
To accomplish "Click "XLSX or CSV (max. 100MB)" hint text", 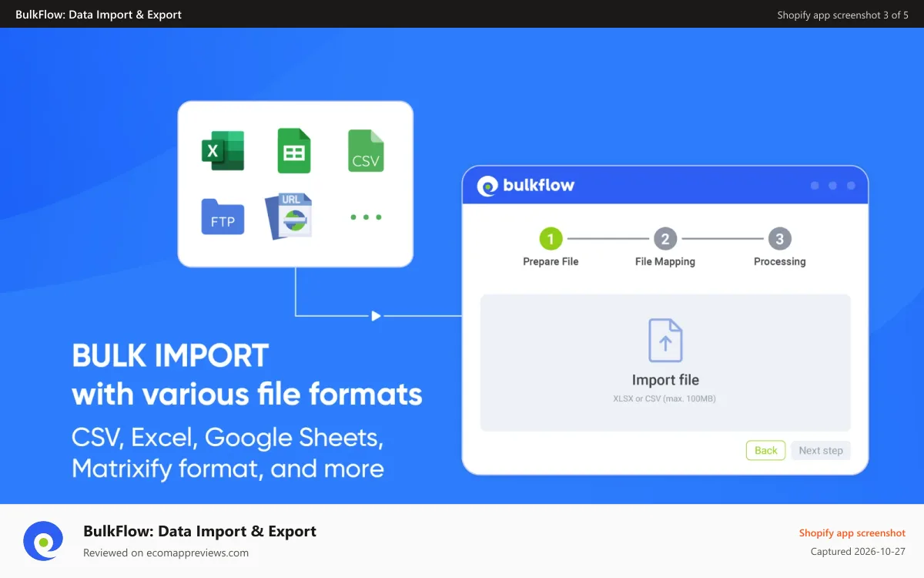I will pos(665,399).
